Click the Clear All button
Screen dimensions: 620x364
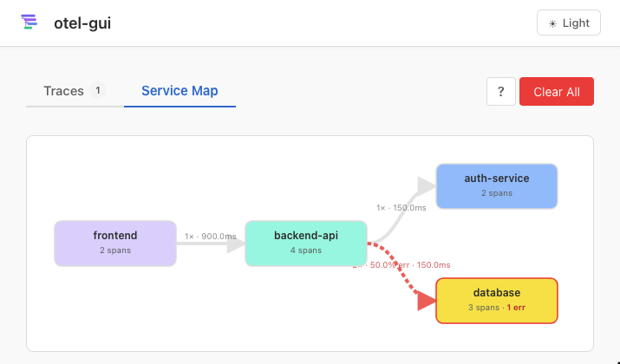click(557, 92)
